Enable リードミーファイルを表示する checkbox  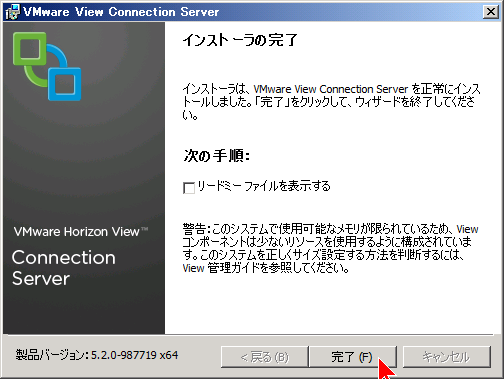point(189,188)
